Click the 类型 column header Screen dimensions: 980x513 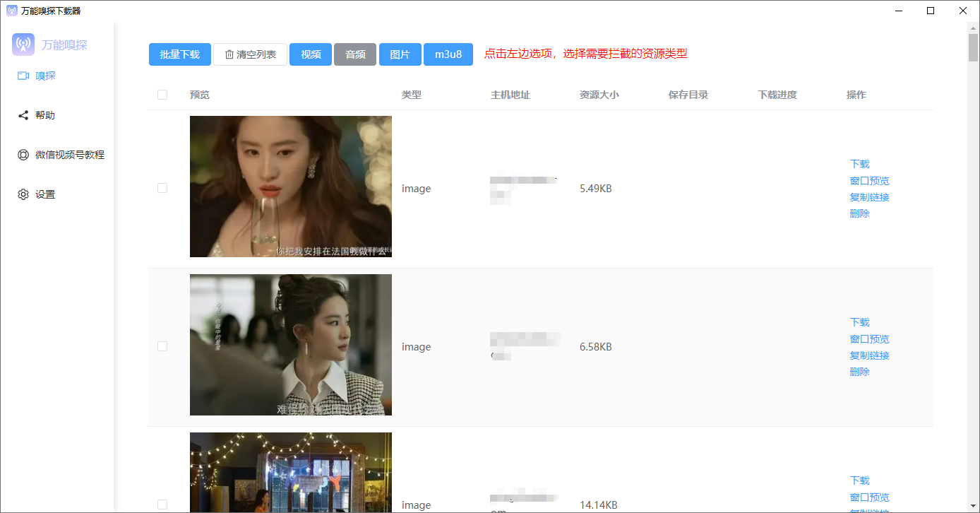click(412, 95)
